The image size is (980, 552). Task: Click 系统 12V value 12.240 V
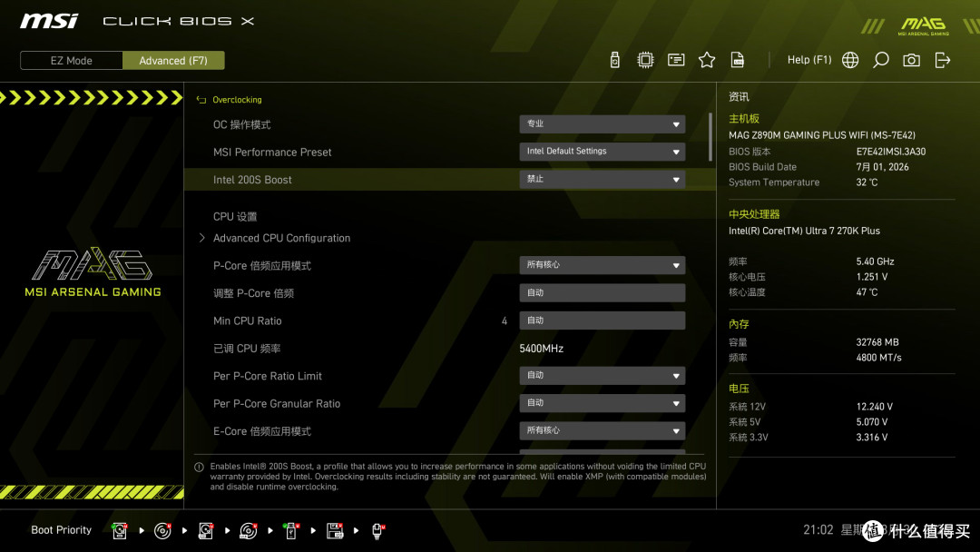tap(875, 407)
